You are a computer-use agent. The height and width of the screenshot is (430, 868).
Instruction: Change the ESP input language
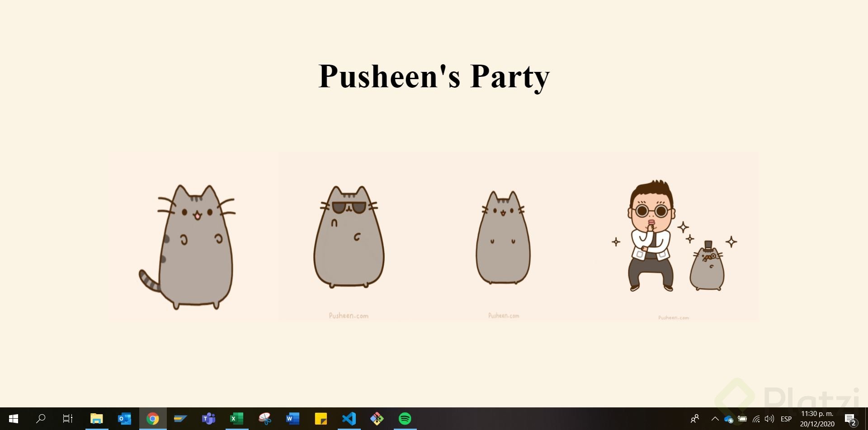tap(786, 419)
